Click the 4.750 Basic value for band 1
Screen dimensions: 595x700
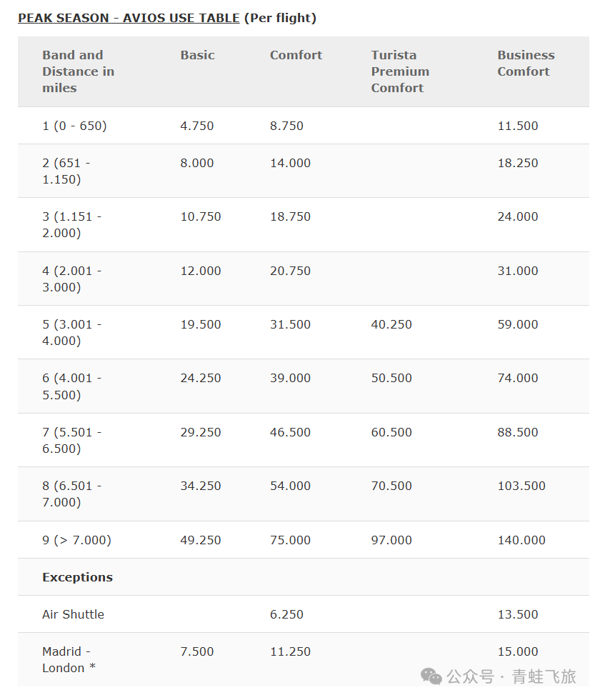click(x=196, y=126)
